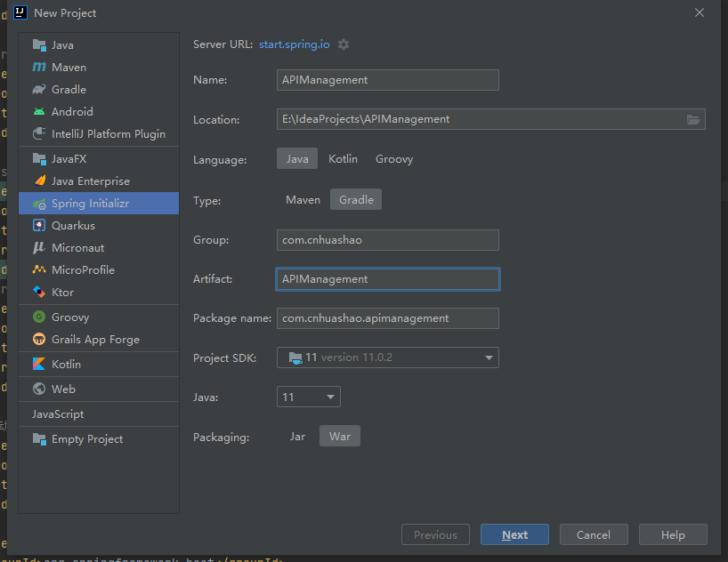Select IntelliJ Platform Plugin project type
The height and width of the screenshot is (562, 728).
99,133
